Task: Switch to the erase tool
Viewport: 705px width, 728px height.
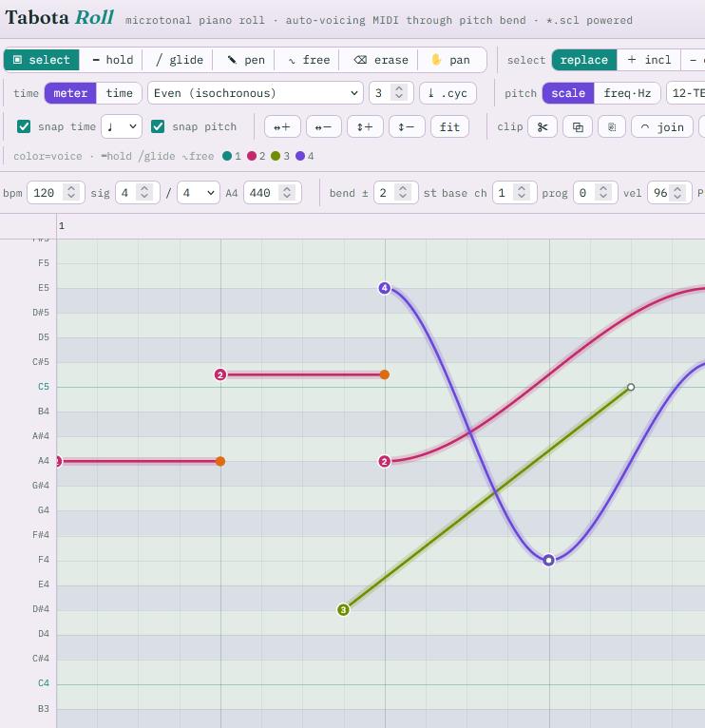Action: pos(381,60)
